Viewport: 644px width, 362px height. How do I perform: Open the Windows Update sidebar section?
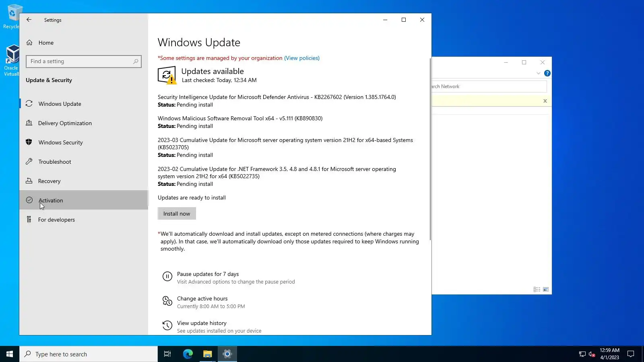pos(84,104)
